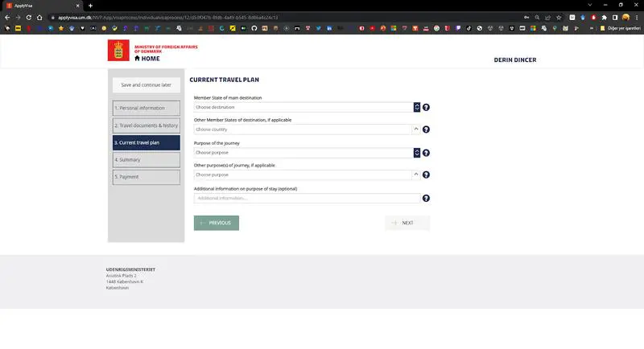
Task: Click the NEXT button
Action: click(x=407, y=223)
